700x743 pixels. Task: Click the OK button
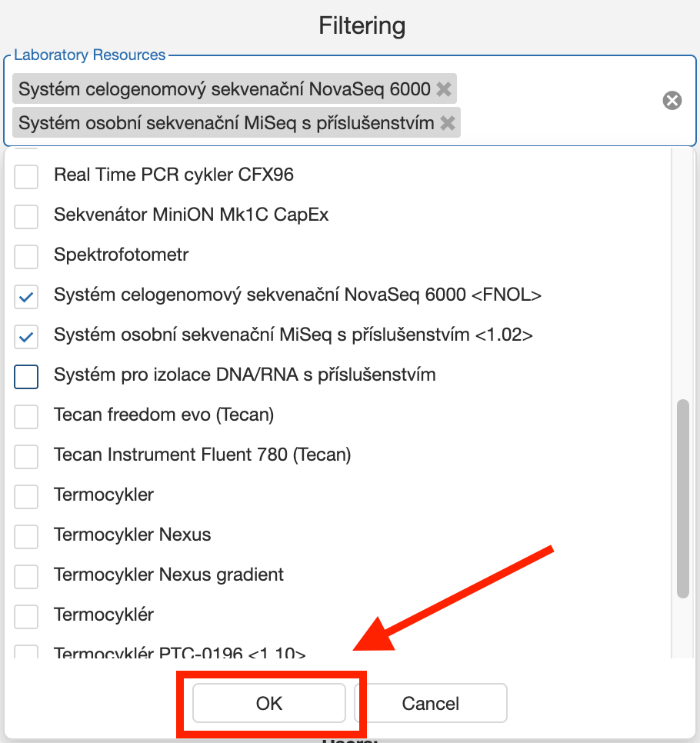(269, 703)
